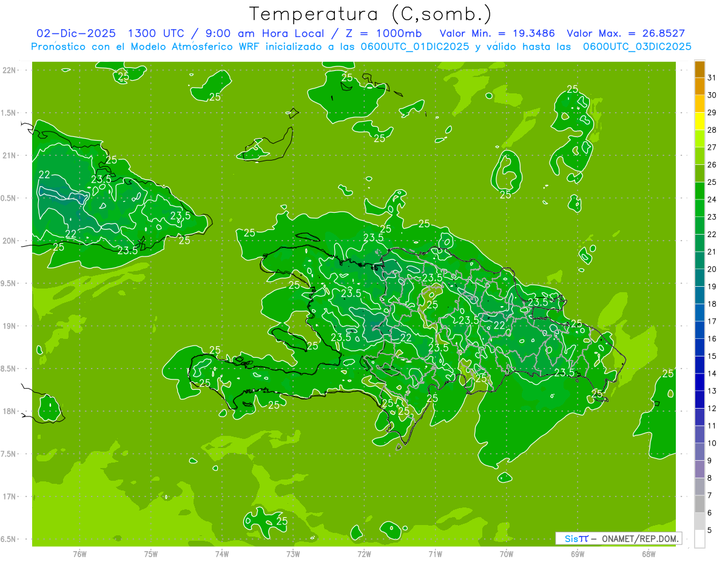This screenshot has width=728, height=562.
Task: Click the "19N" latitude axis label
Action: click(x=10, y=326)
